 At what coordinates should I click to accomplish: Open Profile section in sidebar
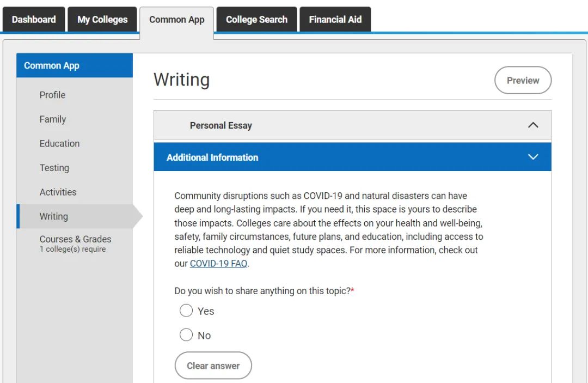tap(52, 95)
